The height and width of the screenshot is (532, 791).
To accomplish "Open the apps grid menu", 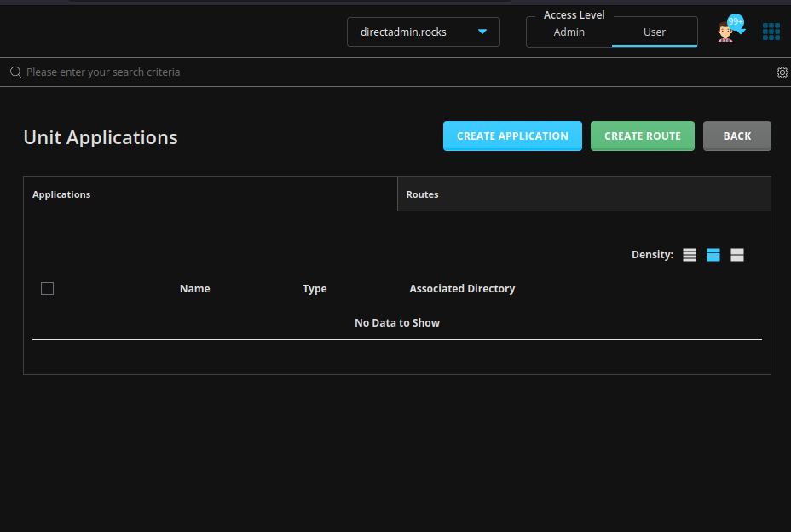I will (771, 31).
